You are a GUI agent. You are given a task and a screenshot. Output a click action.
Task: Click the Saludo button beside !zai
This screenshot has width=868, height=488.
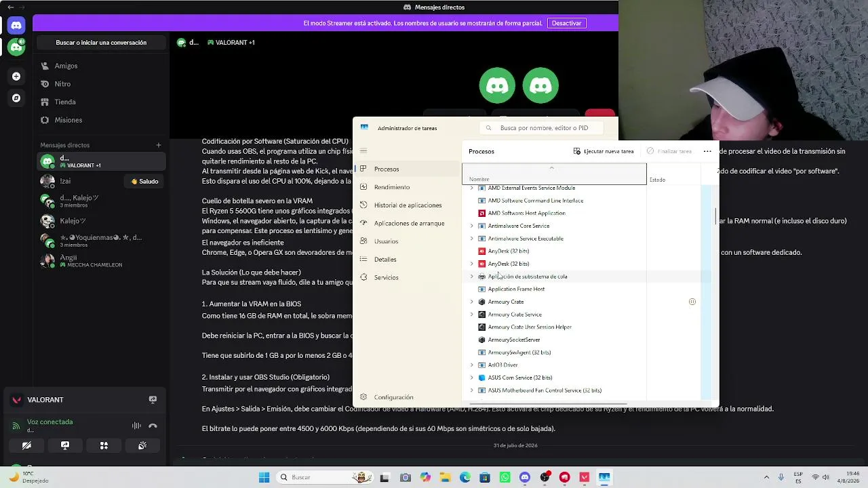click(x=144, y=182)
